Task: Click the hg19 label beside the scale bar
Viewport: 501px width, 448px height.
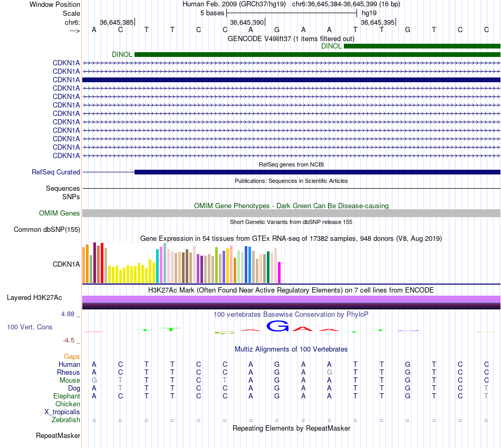Action: tap(369, 13)
